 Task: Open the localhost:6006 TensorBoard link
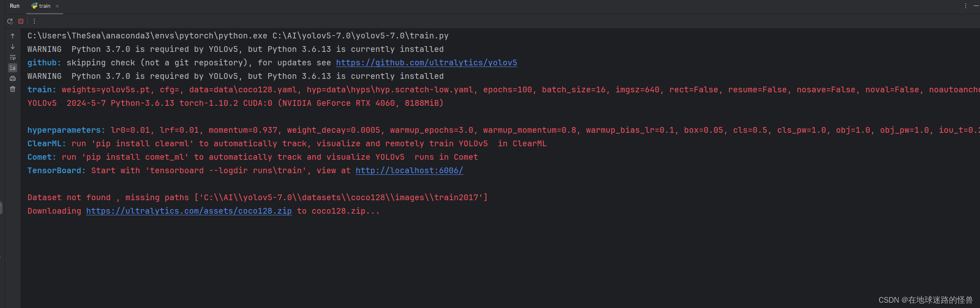pyautogui.click(x=409, y=170)
